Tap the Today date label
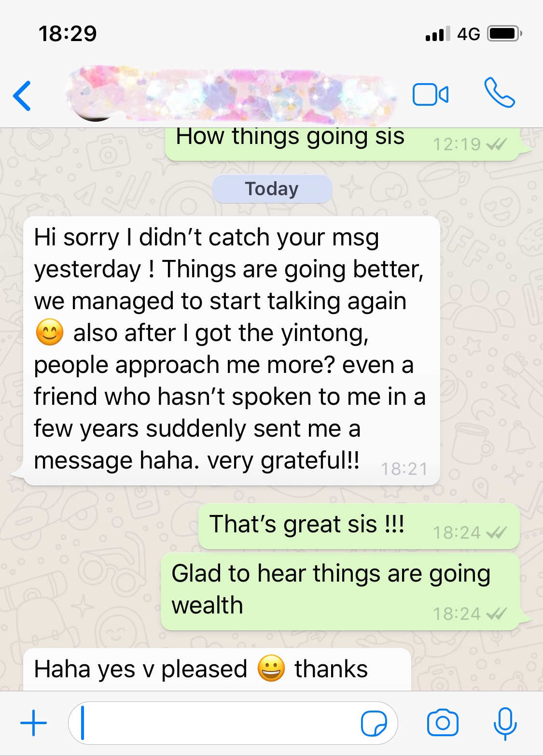Image resolution: width=543 pixels, height=756 pixels. pyautogui.click(x=272, y=189)
